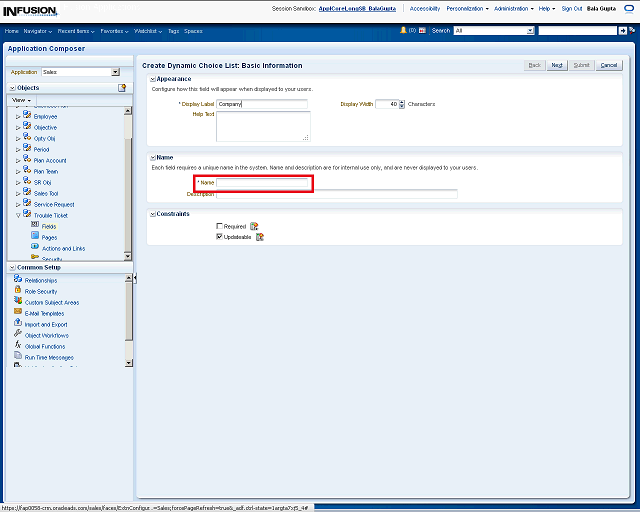Click the Global Functions fx icon

(18, 346)
